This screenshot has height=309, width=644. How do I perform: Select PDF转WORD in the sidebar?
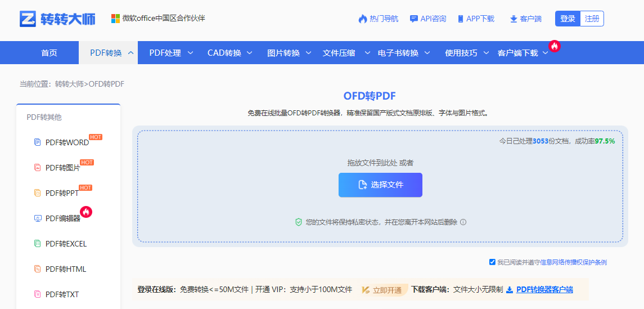click(x=67, y=142)
